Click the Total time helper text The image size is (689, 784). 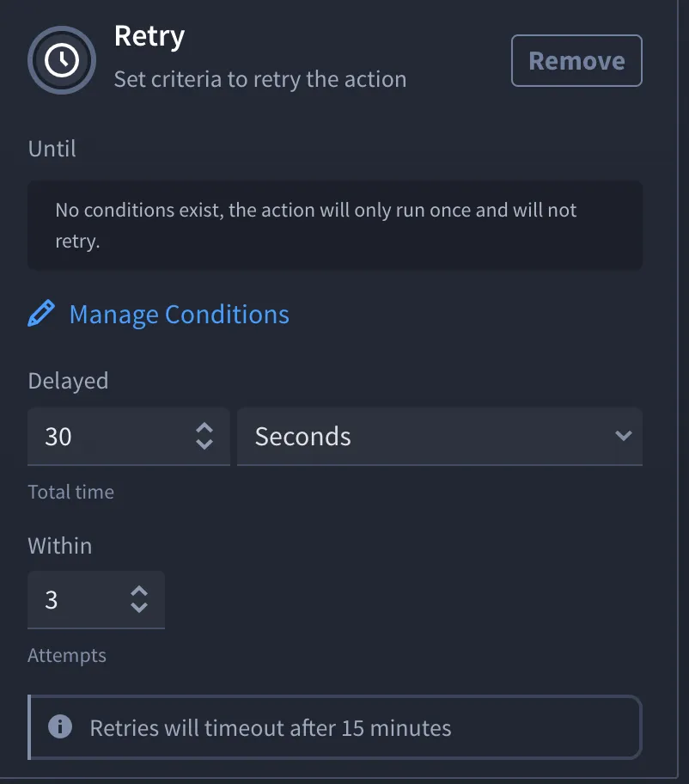71,492
